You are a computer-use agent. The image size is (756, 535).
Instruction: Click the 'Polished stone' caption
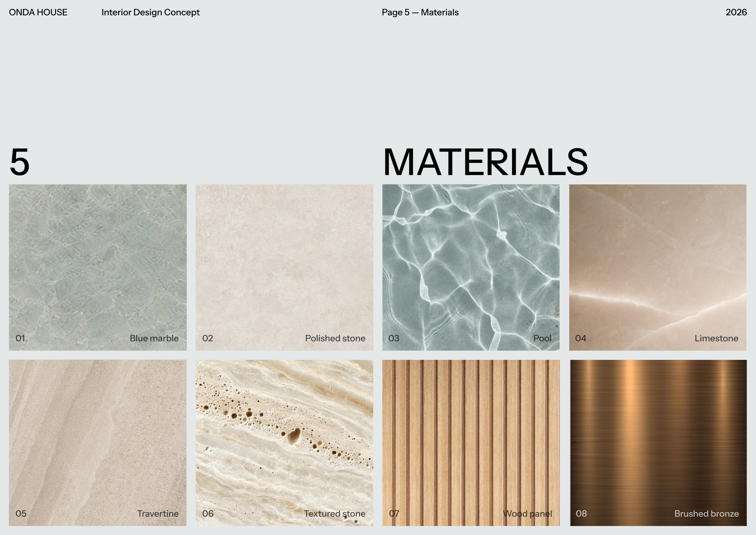coord(335,338)
